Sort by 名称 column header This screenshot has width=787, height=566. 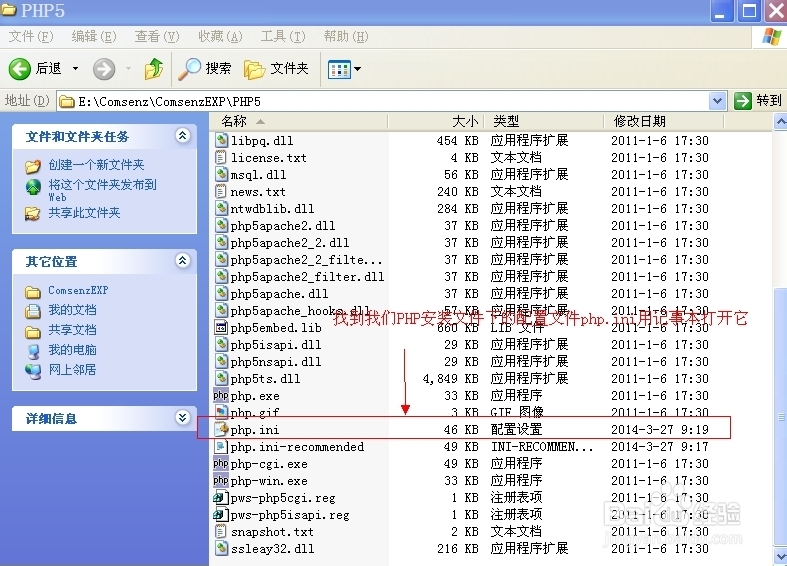pyautogui.click(x=299, y=121)
